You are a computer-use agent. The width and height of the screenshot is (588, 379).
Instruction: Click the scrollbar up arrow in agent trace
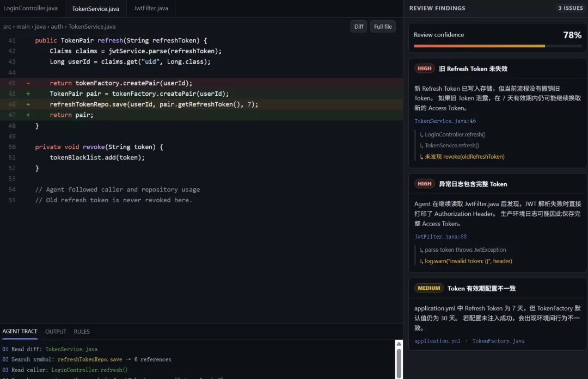(399, 344)
